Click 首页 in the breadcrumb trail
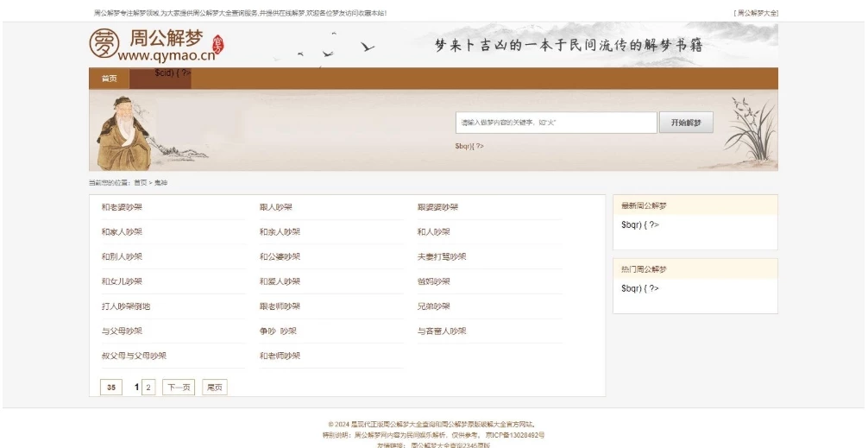The image size is (868, 448). click(140, 183)
